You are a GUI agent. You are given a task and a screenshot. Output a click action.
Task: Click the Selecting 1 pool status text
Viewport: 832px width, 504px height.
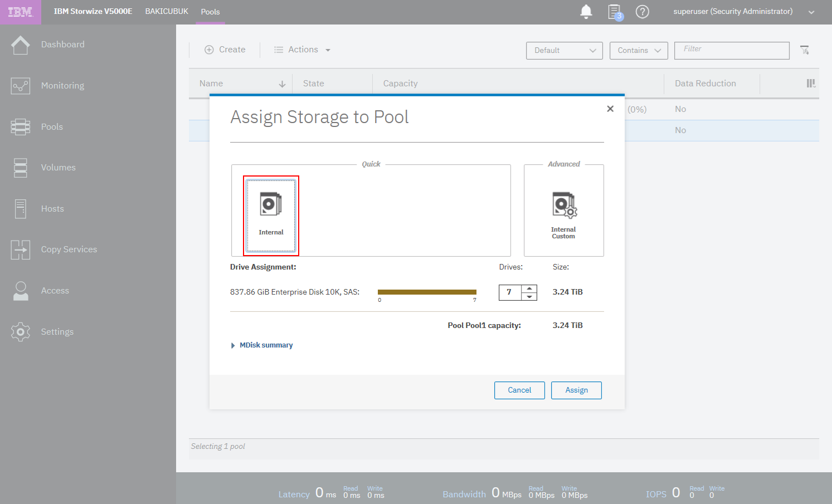tap(218, 447)
